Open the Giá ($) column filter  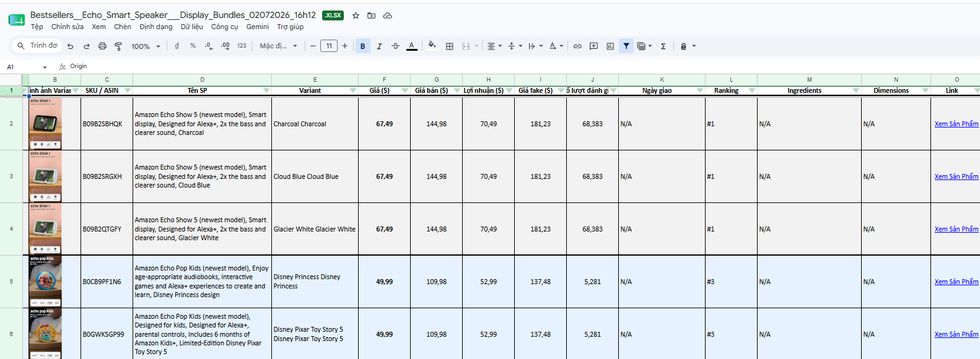pyautogui.click(x=405, y=90)
